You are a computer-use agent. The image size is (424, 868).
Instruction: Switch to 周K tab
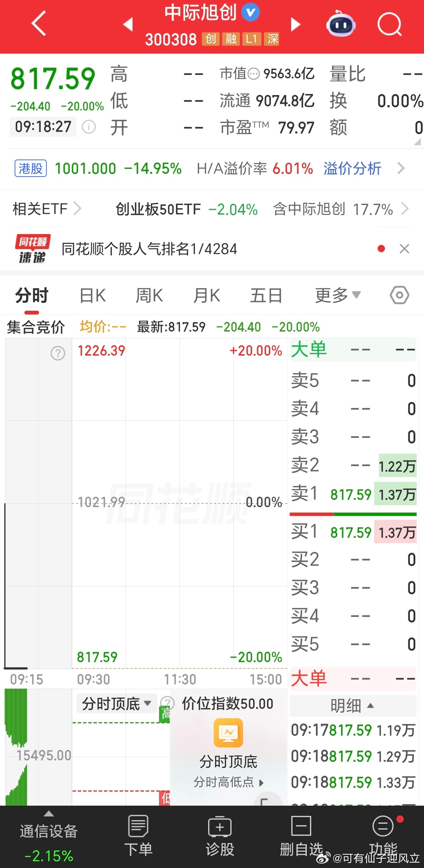(149, 295)
